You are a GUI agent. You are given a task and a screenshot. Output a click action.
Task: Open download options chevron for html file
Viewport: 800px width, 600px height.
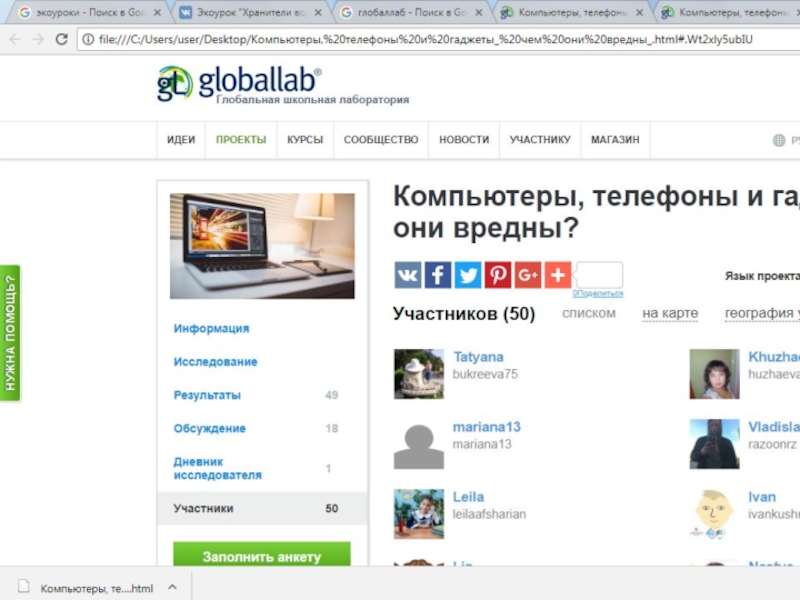coord(172,588)
